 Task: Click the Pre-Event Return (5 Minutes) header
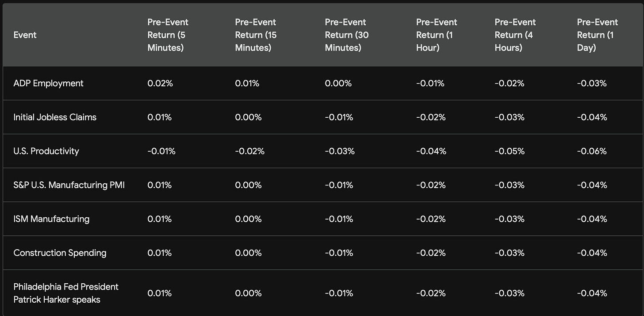(x=168, y=35)
